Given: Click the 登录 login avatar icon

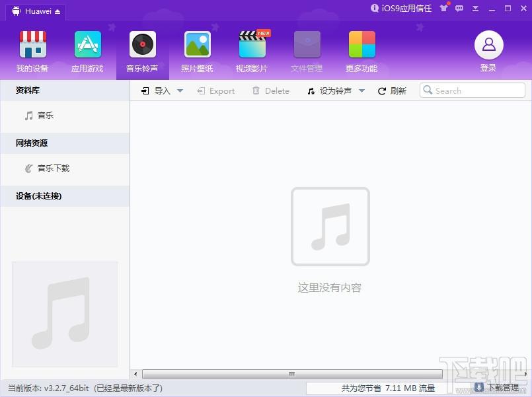Looking at the screenshot, I should (488, 45).
